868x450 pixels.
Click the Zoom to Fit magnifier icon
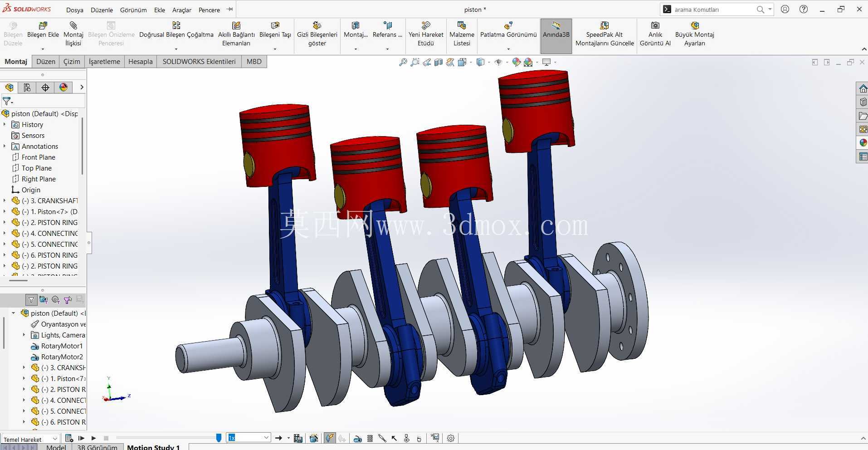[403, 62]
